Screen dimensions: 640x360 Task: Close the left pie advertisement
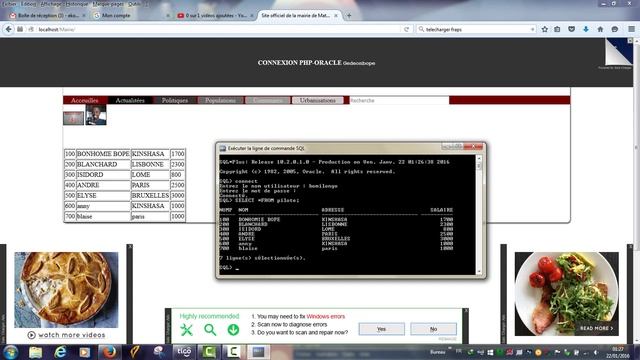pos(130,247)
